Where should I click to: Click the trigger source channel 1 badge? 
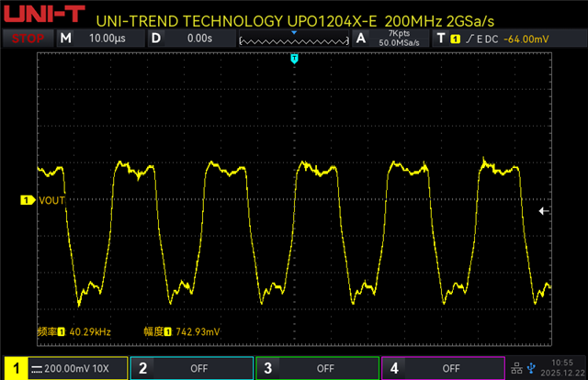[x=456, y=39]
